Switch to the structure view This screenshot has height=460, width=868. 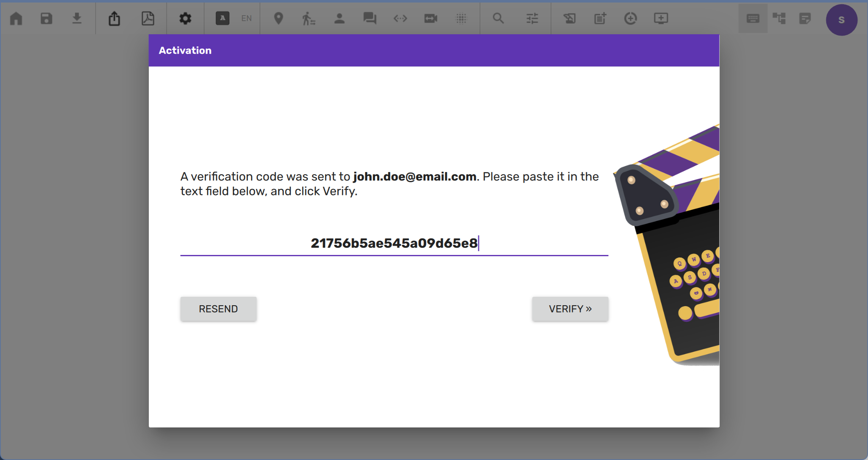pos(779,19)
